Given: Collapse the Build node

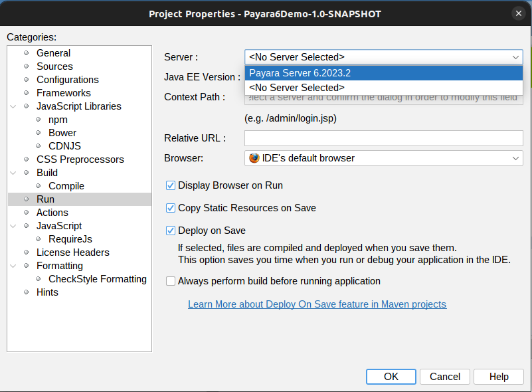Looking at the screenshot, I should pos(12,172).
